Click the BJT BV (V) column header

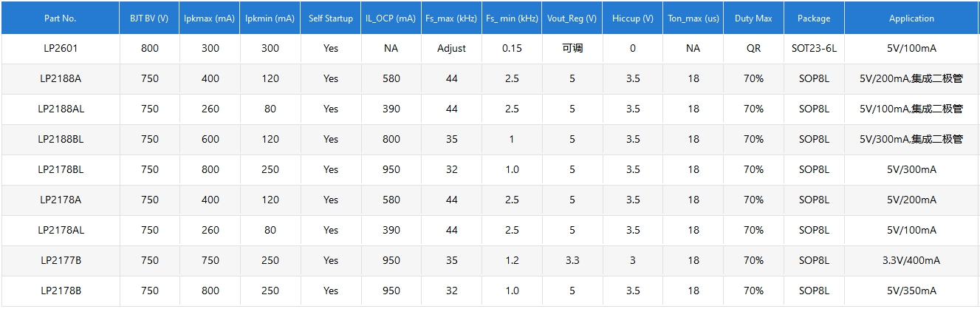click(x=149, y=18)
